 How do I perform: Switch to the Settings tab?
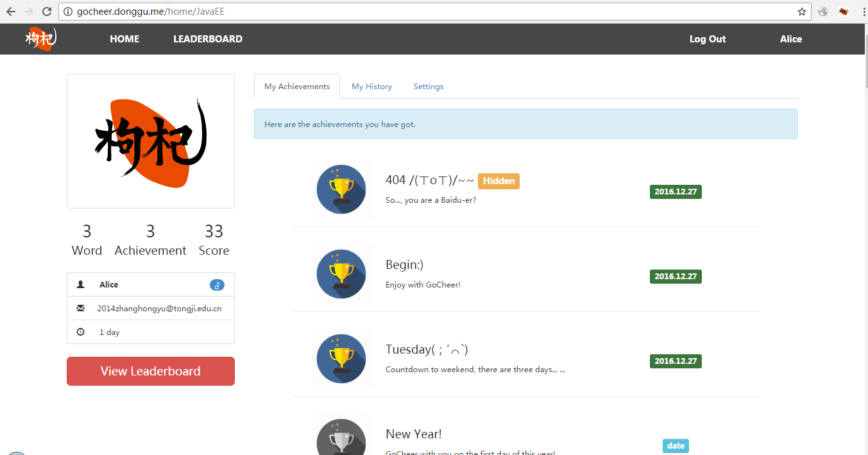(x=429, y=87)
